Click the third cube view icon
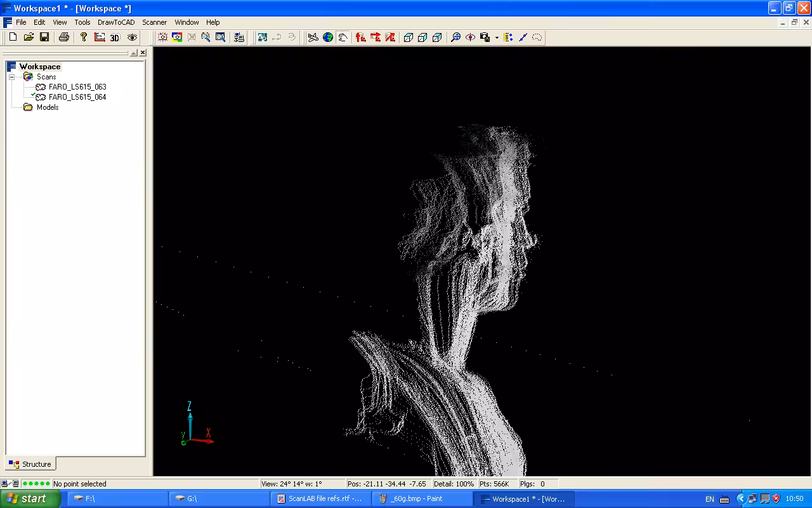The width and height of the screenshot is (812, 508). (437, 37)
